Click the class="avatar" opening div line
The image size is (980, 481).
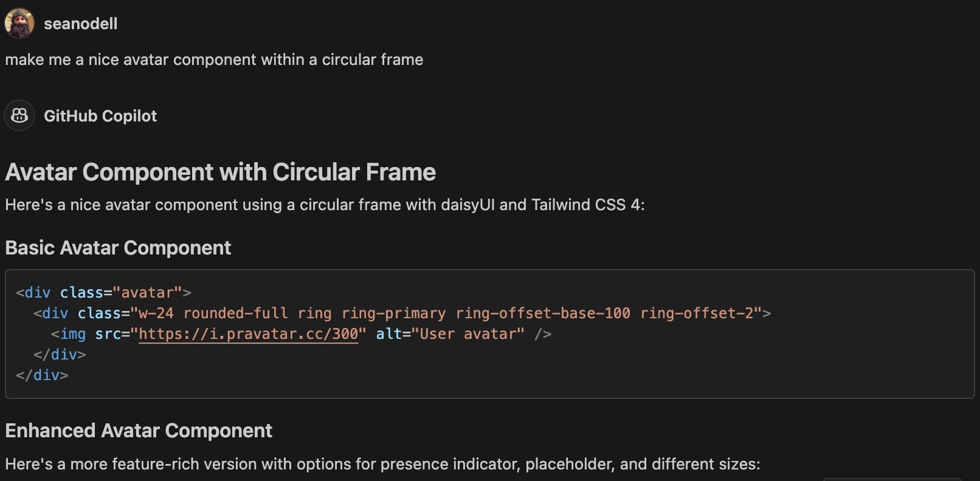pyautogui.click(x=103, y=293)
